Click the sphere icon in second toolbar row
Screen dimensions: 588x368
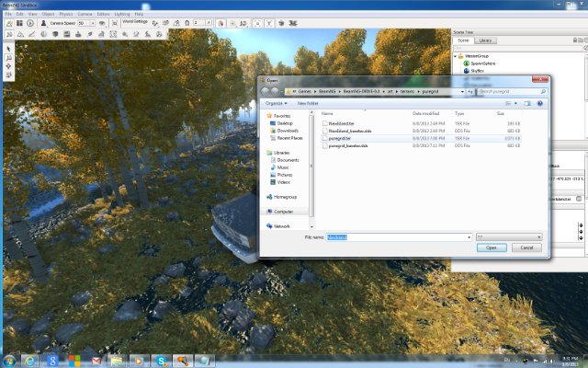pos(43,34)
